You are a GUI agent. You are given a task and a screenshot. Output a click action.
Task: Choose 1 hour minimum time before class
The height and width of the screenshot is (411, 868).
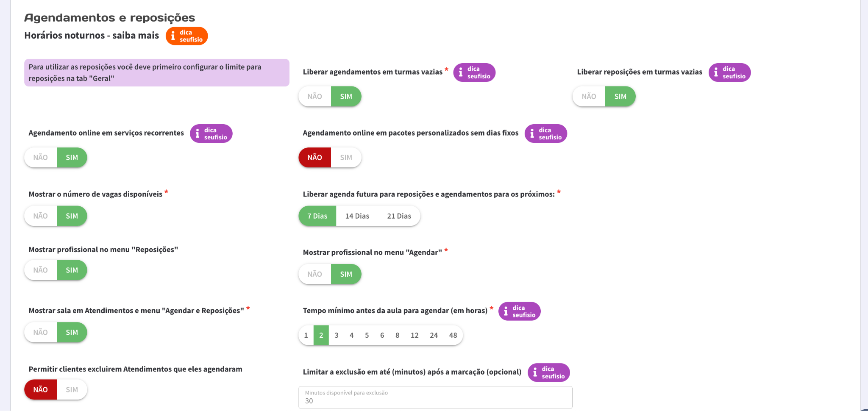tap(306, 336)
